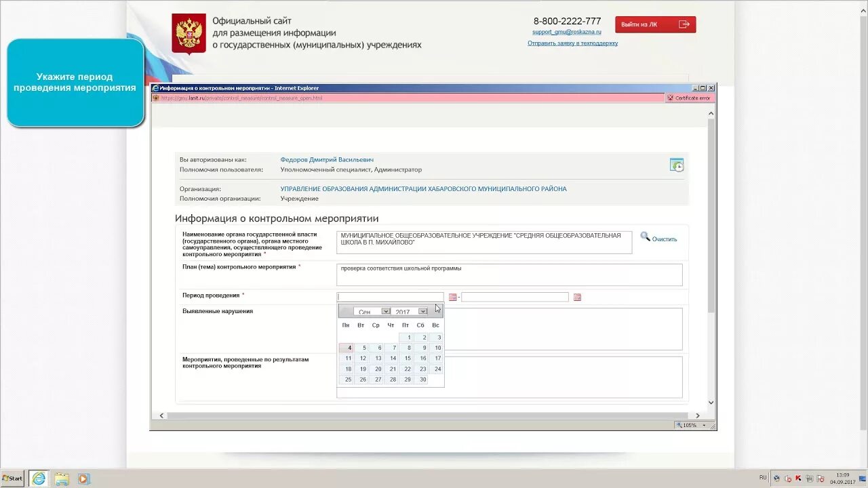Viewport: 868px width, 488px height.
Task: Click the vertical scrollbar down arrow in the popup
Action: (x=711, y=403)
